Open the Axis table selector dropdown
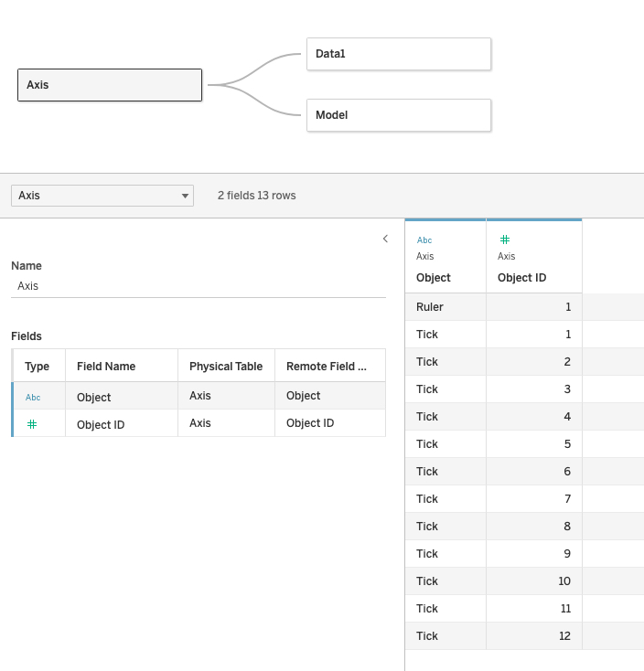The width and height of the screenshot is (644, 671). click(102, 196)
